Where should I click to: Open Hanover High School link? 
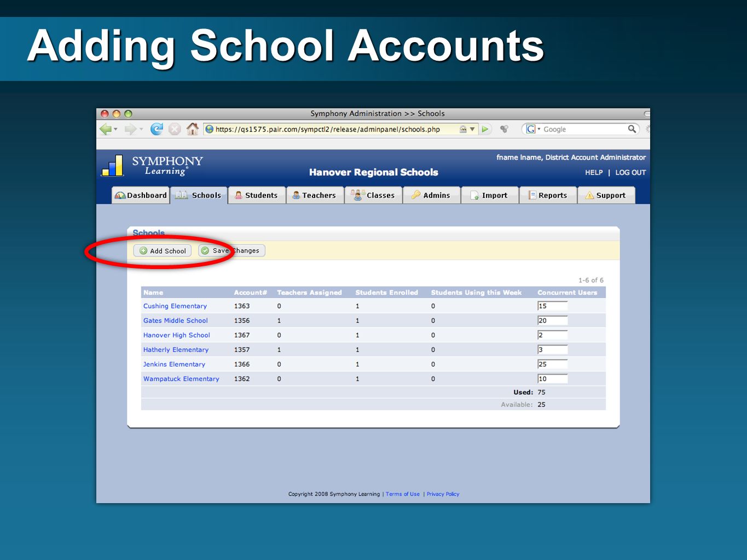point(177,335)
